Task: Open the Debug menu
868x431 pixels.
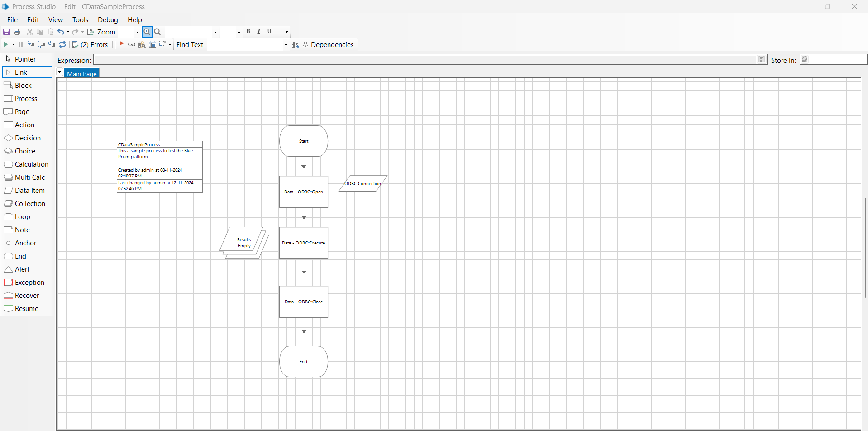Action: [x=108, y=20]
